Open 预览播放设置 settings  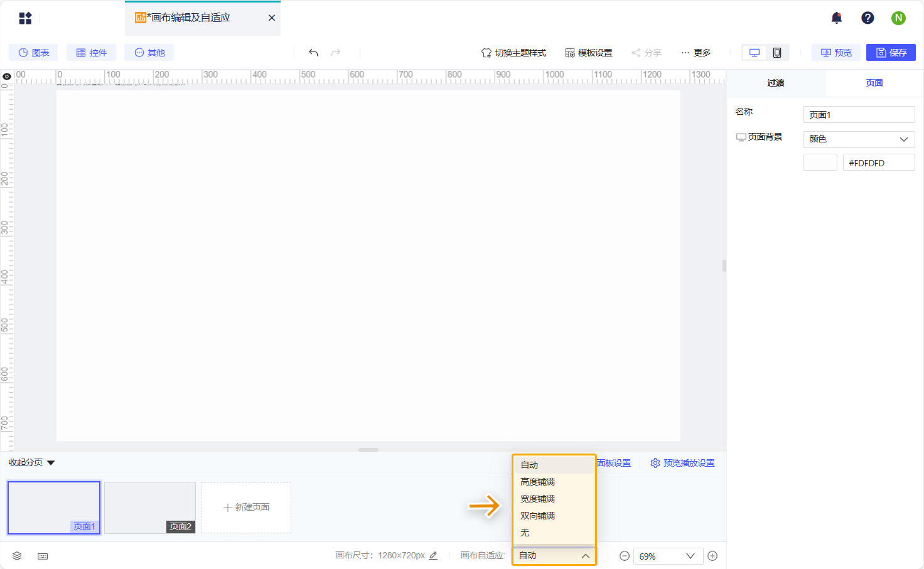[x=682, y=463]
